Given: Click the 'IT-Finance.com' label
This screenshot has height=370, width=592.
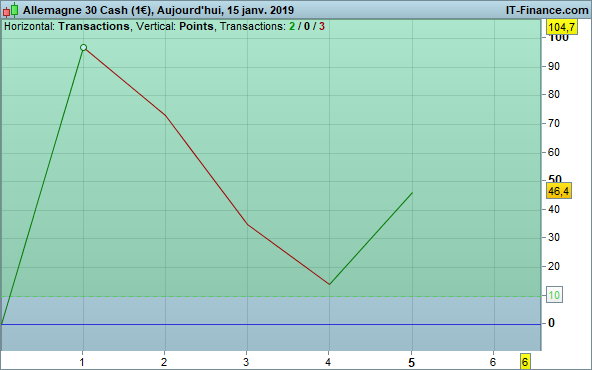Looking at the screenshot, I should pos(546,10).
